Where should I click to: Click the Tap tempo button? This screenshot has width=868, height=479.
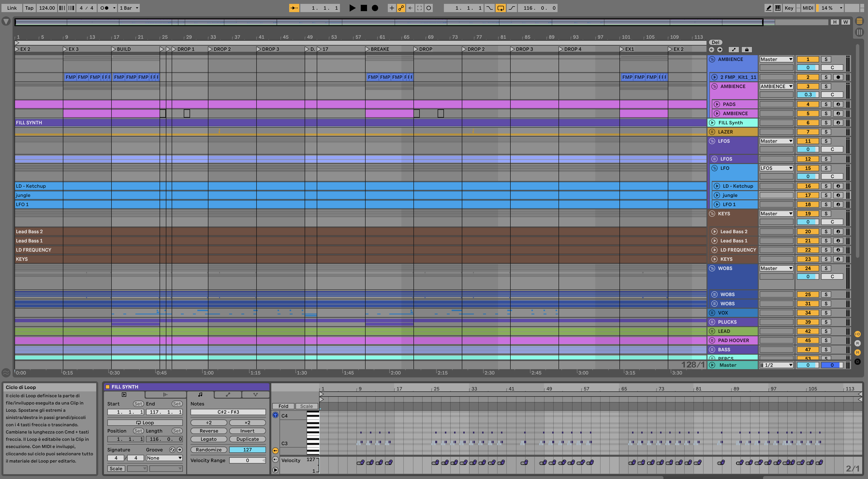coord(29,8)
